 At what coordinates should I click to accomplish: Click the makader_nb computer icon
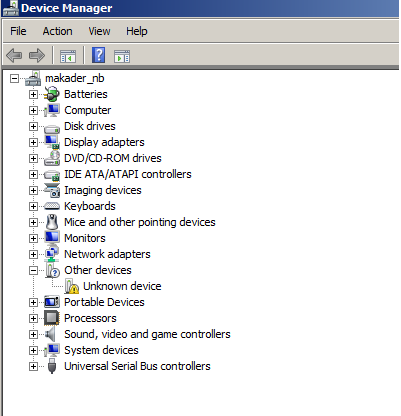click(33, 79)
